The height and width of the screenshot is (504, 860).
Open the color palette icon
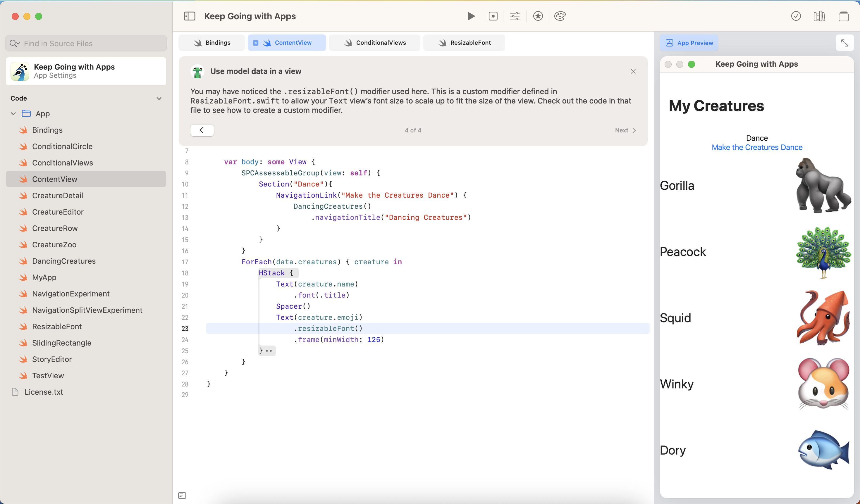click(560, 16)
